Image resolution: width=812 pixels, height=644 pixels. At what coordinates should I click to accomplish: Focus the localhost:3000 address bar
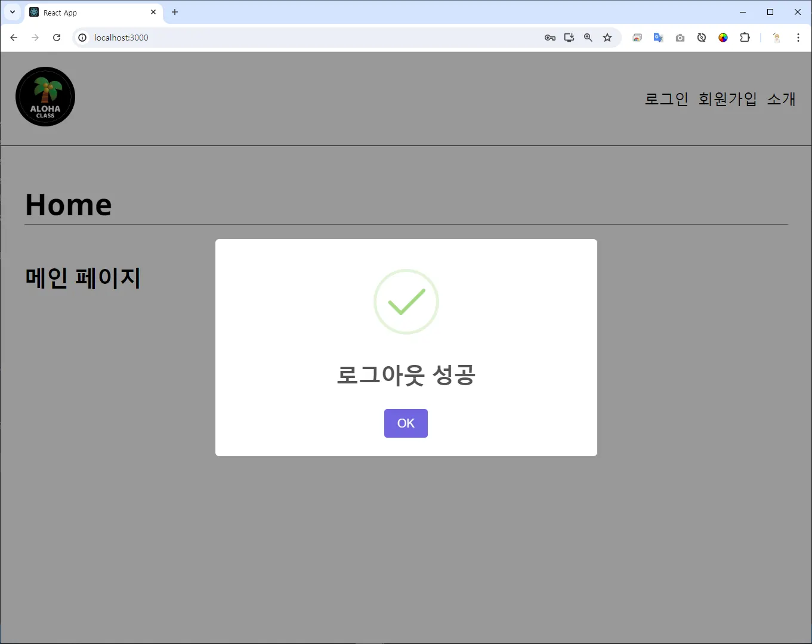310,38
